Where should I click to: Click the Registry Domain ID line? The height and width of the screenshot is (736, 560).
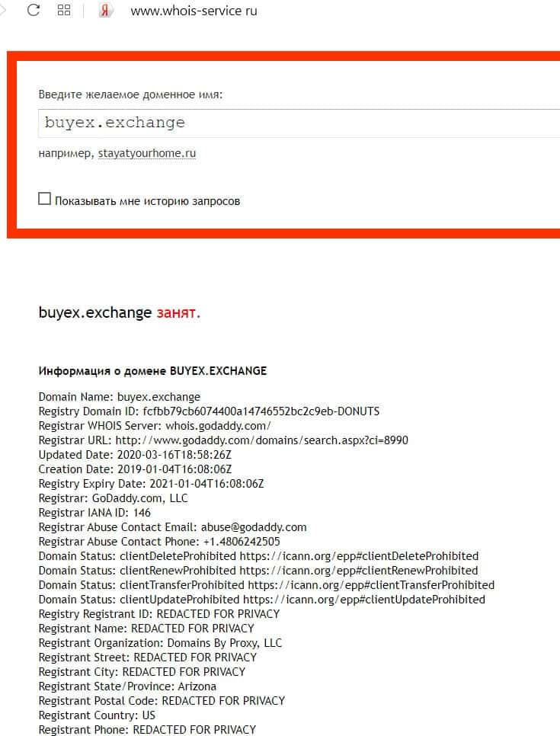(209, 411)
